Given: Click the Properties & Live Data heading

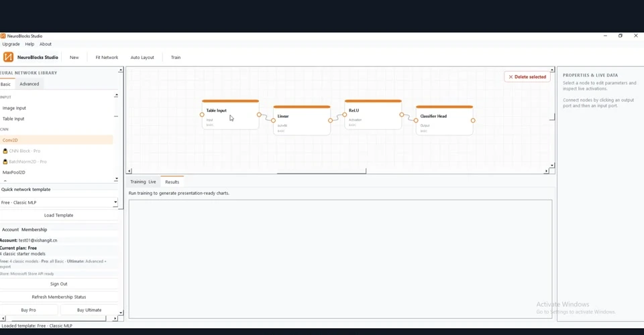Looking at the screenshot, I should pos(590,76).
